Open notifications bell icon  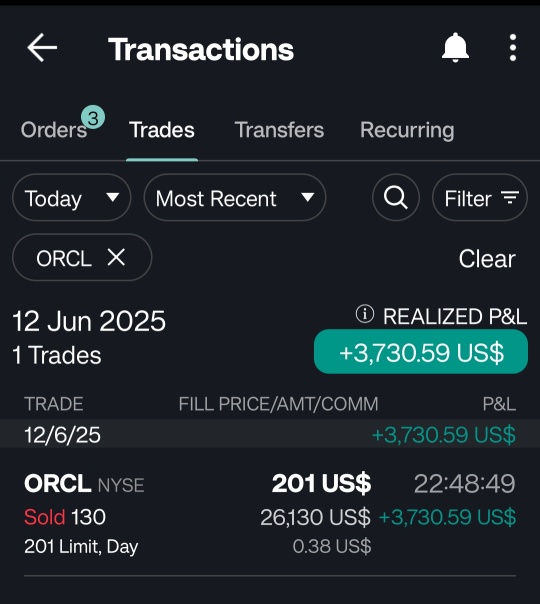coord(455,48)
